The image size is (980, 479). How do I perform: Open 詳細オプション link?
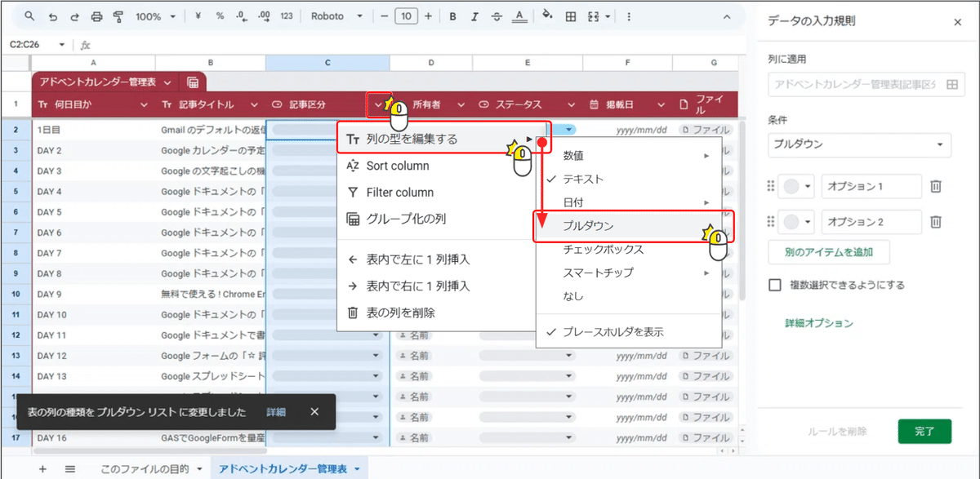click(x=819, y=323)
